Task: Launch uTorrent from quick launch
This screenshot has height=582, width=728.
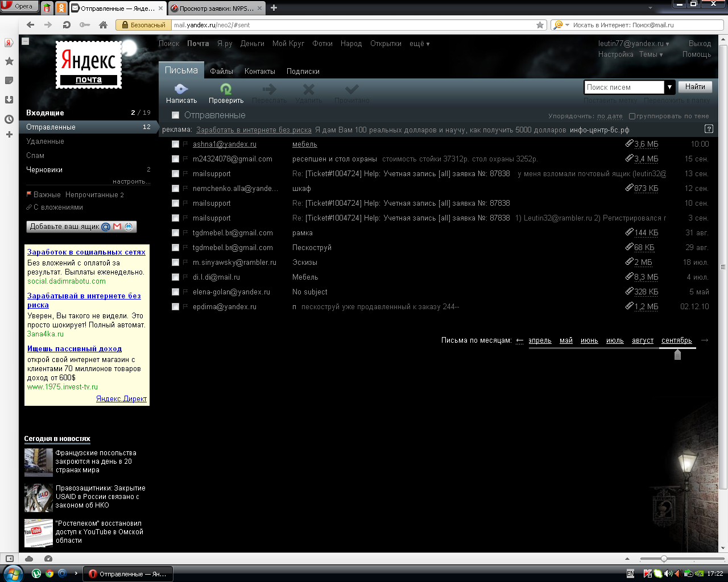Action: coord(36,573)
